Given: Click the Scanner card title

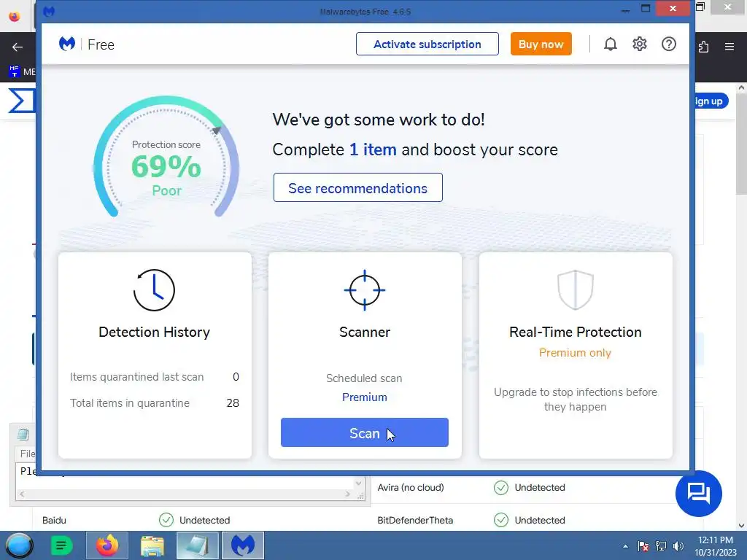Looking at the screenshot, I should click(x=365, y=332).
